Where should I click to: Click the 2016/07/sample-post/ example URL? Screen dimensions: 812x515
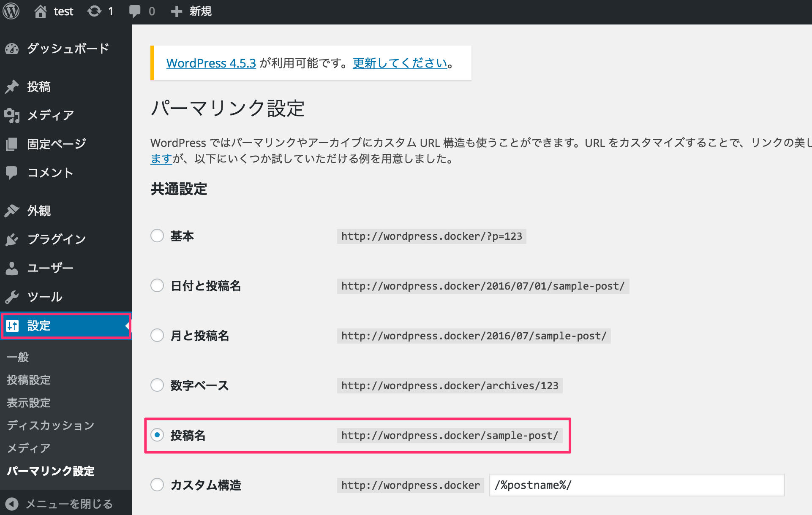[x=474, y=336]
